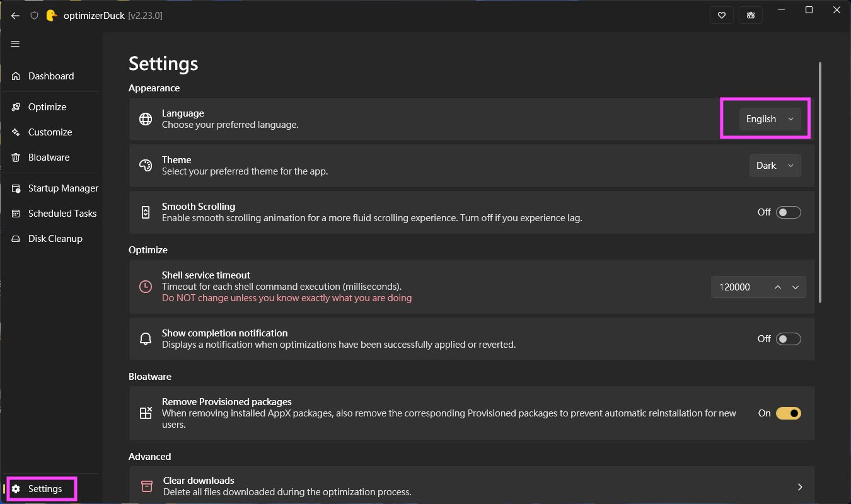Screen dimensions: 851x504
Task: Click the [v2.23.0] version text
Action: (x=145, y=16)
